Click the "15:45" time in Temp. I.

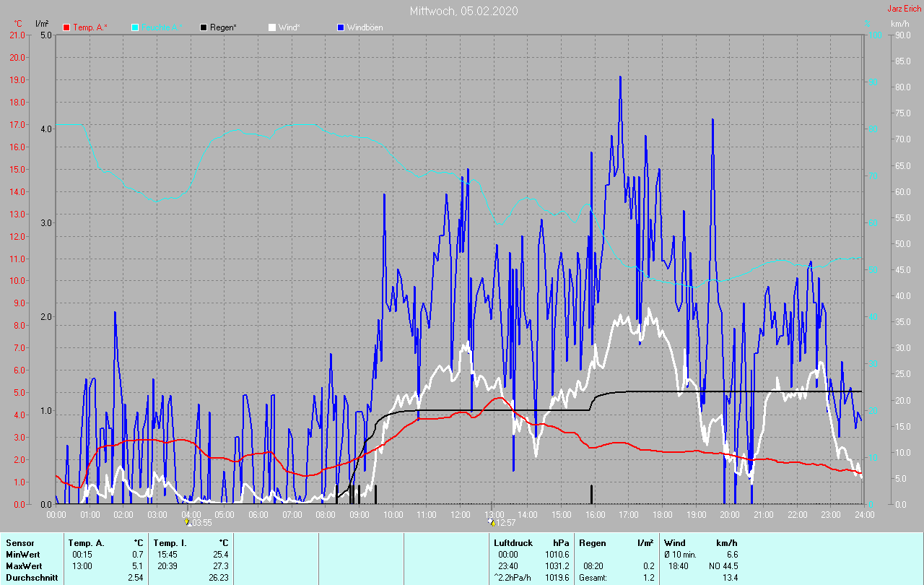pos(167,555)
